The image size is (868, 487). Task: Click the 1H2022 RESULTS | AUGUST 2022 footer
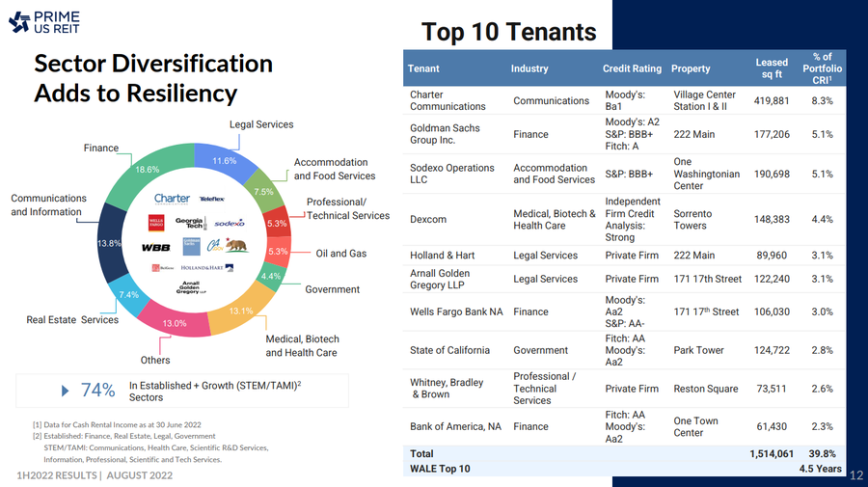[x=95, y=475]
